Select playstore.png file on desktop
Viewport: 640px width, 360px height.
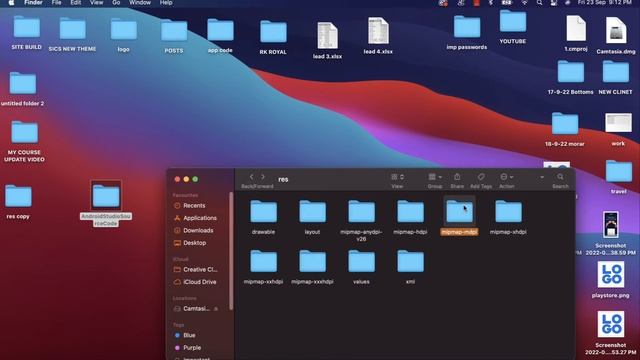click(x=611, y=275)
